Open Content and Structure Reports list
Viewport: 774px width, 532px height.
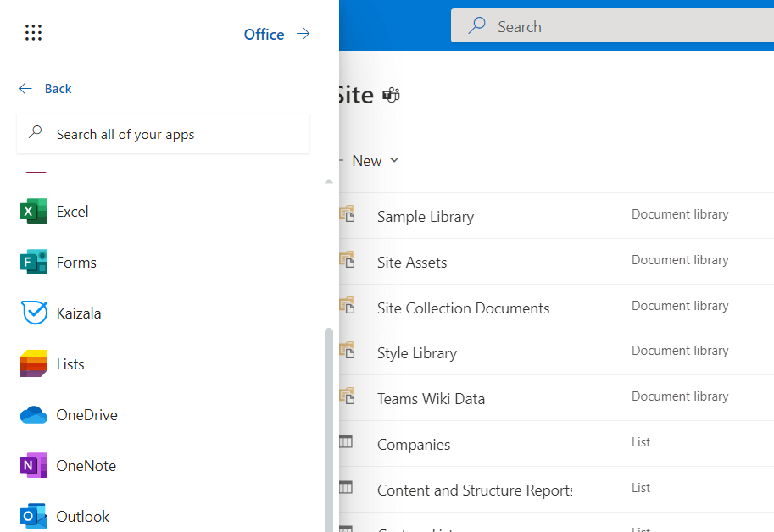(x=475, y=490)
